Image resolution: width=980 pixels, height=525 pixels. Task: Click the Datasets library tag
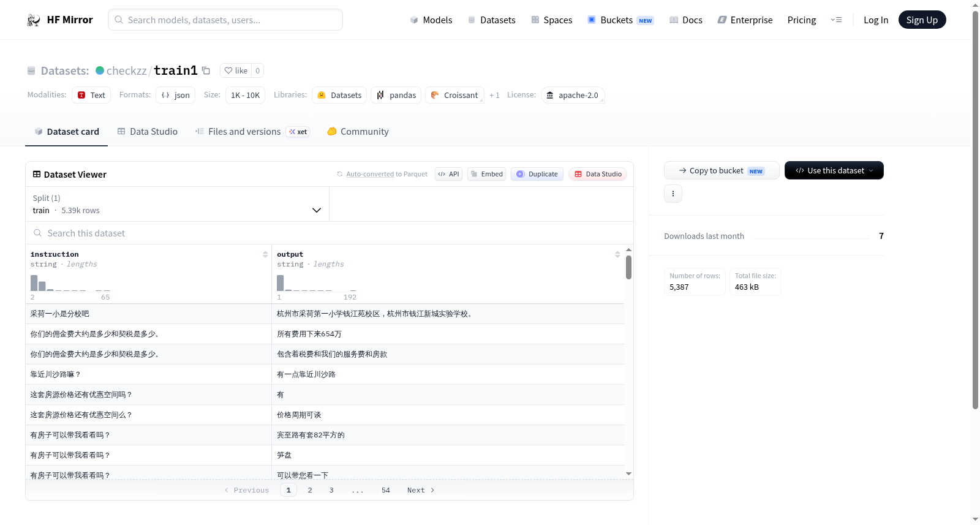click(339, 95)
